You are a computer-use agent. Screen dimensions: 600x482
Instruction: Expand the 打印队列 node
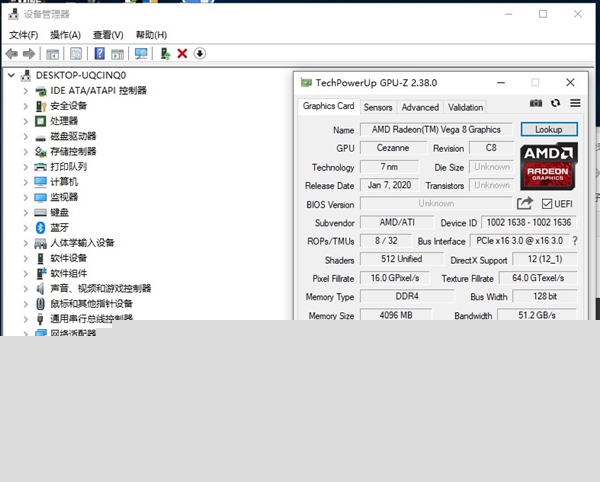[x=26, y=167]
